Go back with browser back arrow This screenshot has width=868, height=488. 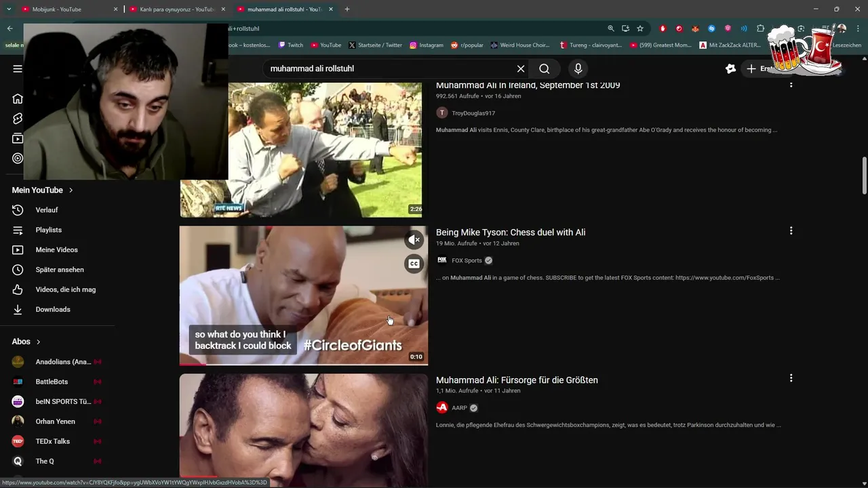point(9,28)
